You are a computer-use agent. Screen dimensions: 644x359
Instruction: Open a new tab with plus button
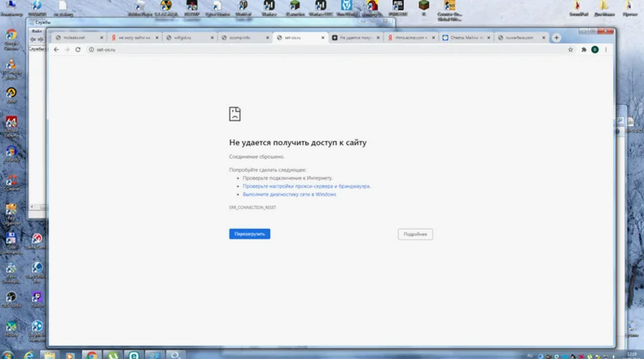pos(557,37)
